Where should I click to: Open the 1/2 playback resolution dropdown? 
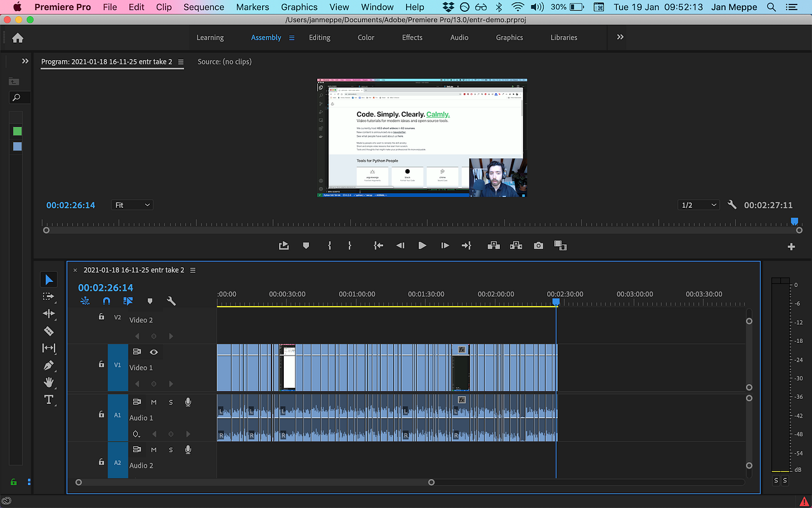[x=698, y=205]
